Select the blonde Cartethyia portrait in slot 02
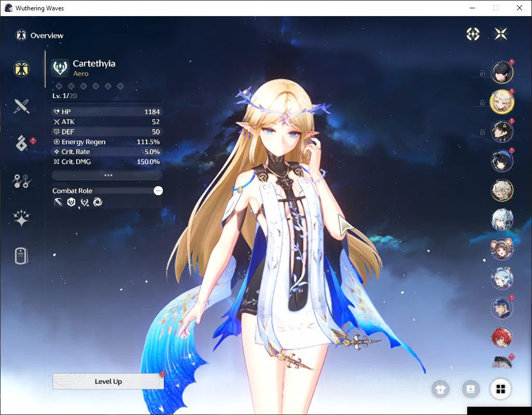 pyautogui.click(x=502, y=102)
